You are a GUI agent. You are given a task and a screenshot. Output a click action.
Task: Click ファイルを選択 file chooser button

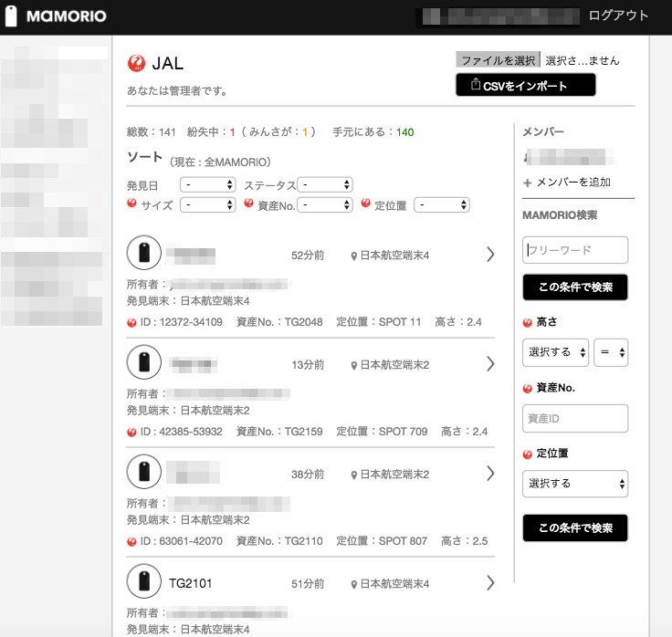(498, 60)
